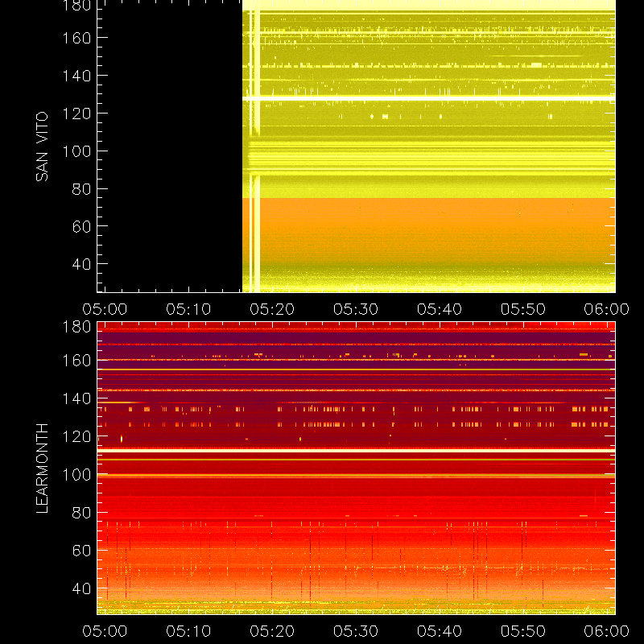The height and width of the screenshot is (644, 644).
Task: Click 05:40 time label under San Vito plot
Action: point(440,309)
